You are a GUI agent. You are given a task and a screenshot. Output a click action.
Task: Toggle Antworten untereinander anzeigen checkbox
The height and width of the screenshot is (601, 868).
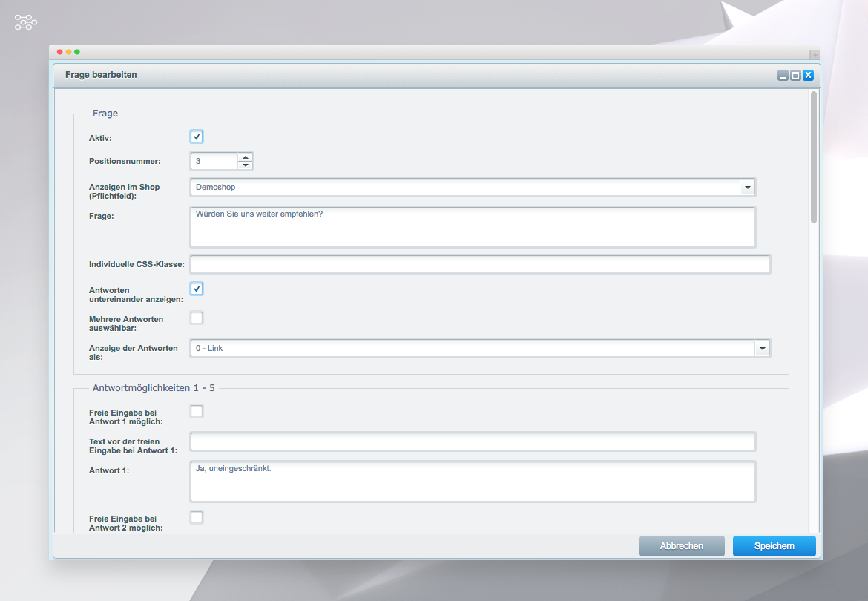(197, 289)
